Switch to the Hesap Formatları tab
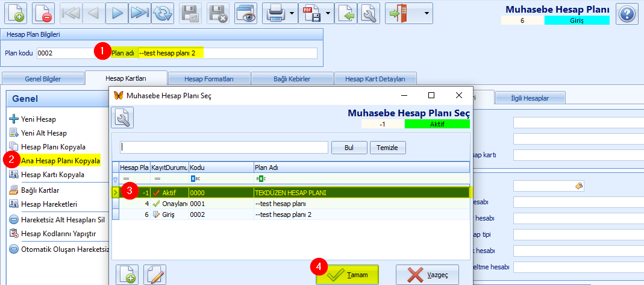Screen dimensions: 644x285 (209, 79)
